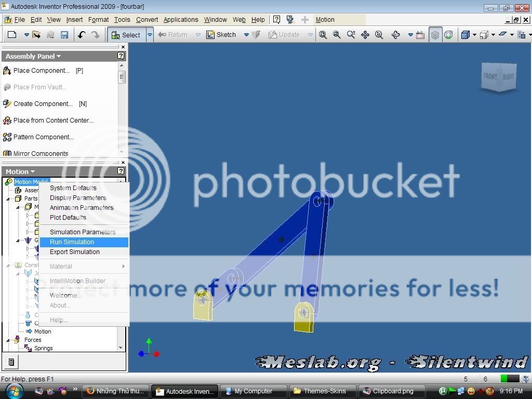Switch to Themes-Skins taskbar window
Image resolution: width=532 pixels, height=399 pixels.
click(x=322, y=391)
